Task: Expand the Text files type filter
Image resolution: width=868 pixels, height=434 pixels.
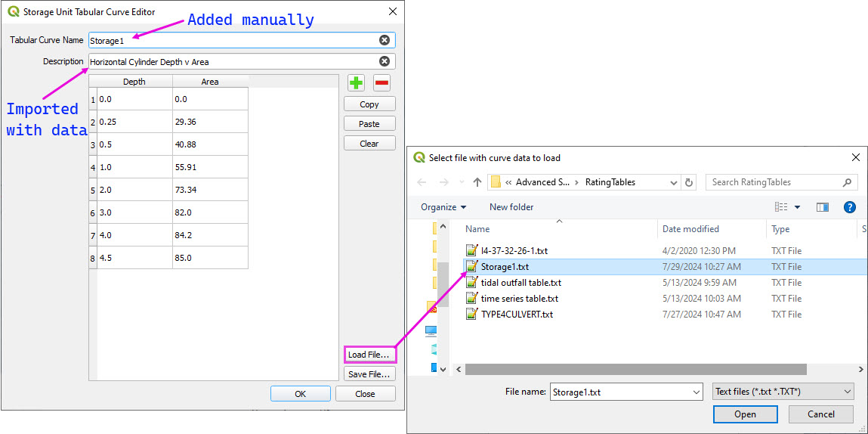Action: tap(783, 392)
